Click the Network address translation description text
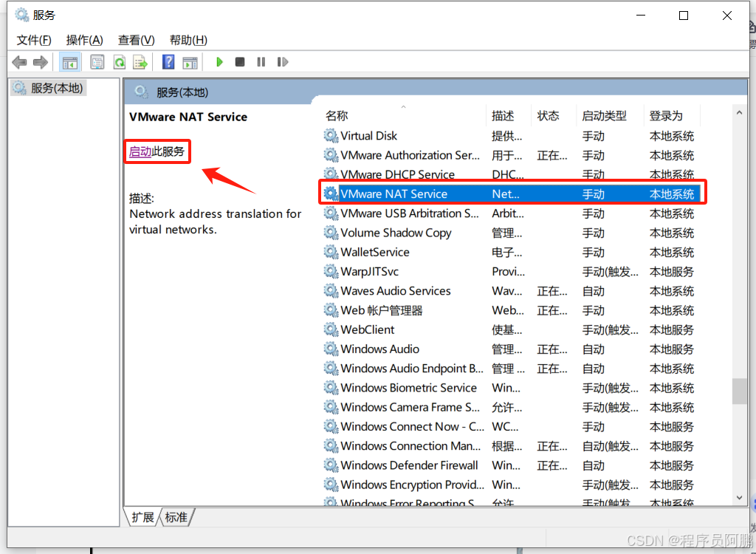756x554 pixels. pyautogui.click(x=215, y=222)
